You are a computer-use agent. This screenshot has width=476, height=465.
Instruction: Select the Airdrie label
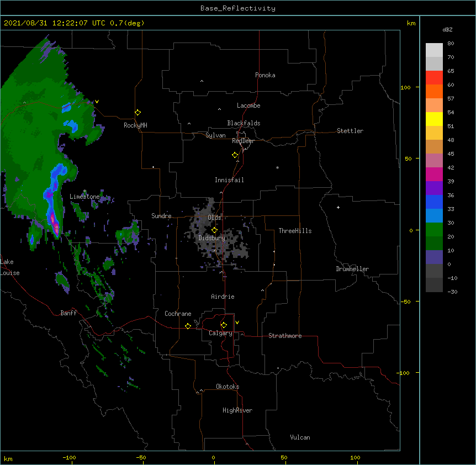pos(223,297)
